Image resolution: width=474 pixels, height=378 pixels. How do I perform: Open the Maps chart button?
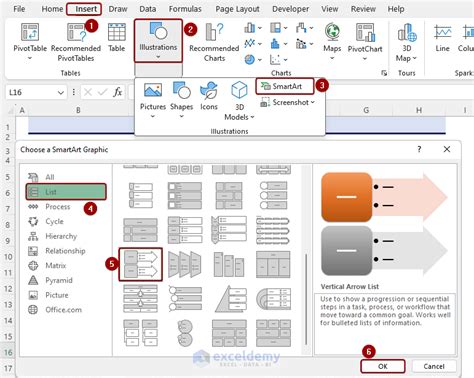332,41
